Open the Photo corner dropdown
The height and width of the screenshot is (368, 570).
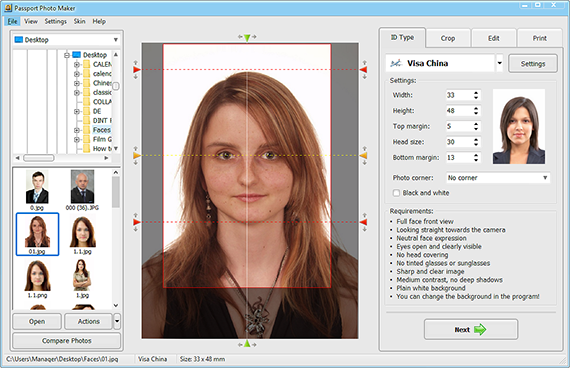pos(545,177)
